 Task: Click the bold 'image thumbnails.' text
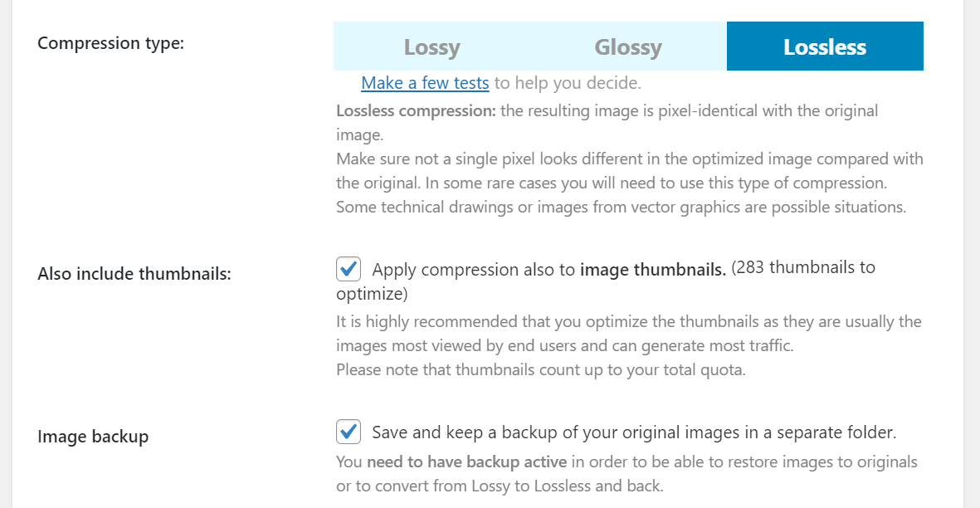(x=653, y=269)
